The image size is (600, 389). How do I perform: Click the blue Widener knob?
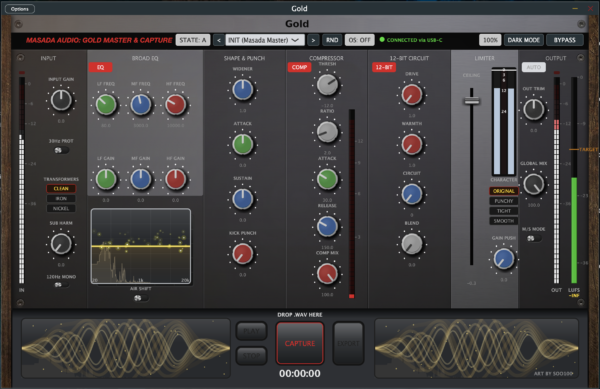(x=243, y=90)
